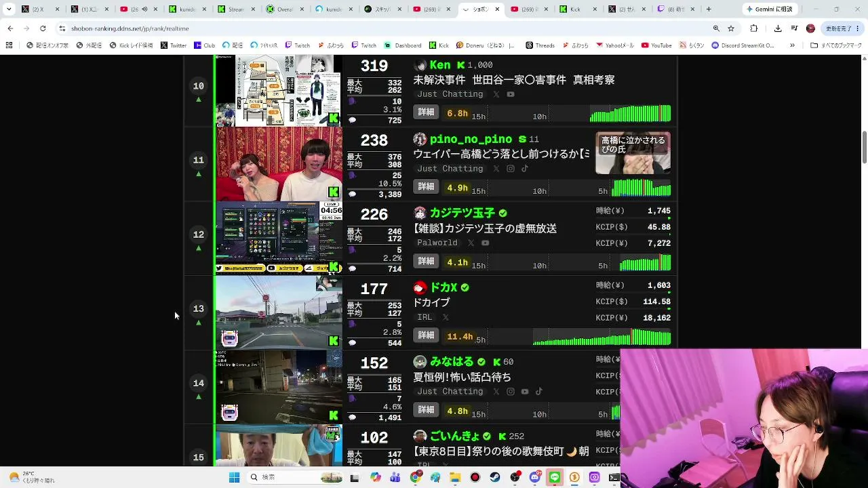The height and width of the screenshot is (488, 868).
Task: Select Ken's Just Chatting category tag
Action: [450, 94]
